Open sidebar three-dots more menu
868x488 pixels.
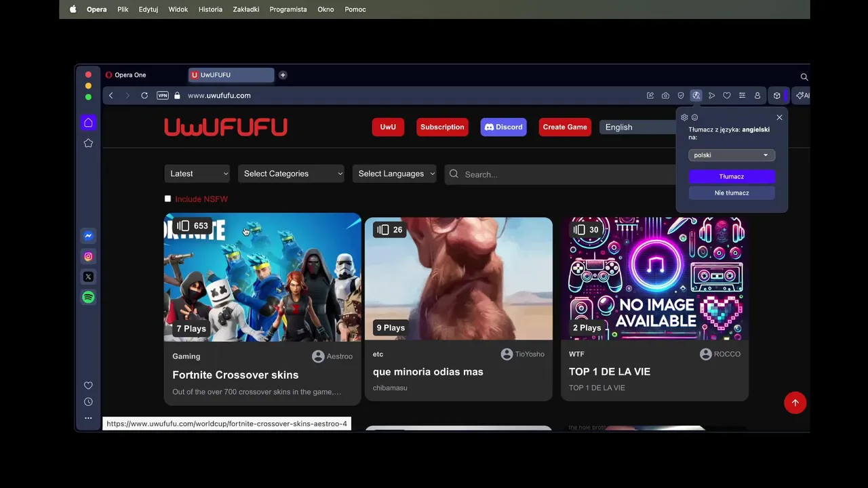click(x=88, y=418)
